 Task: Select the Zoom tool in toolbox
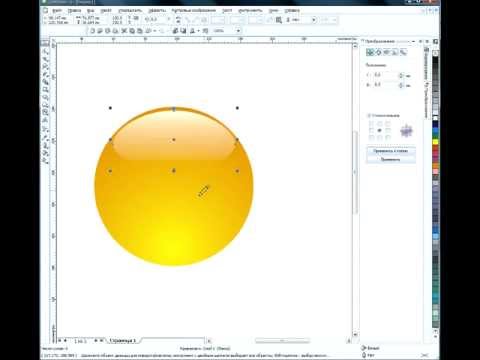[x=44, y=67]
